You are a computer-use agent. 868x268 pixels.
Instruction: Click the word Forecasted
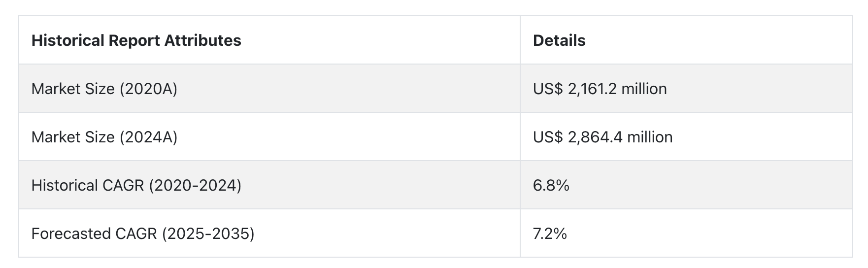(71, 234)
